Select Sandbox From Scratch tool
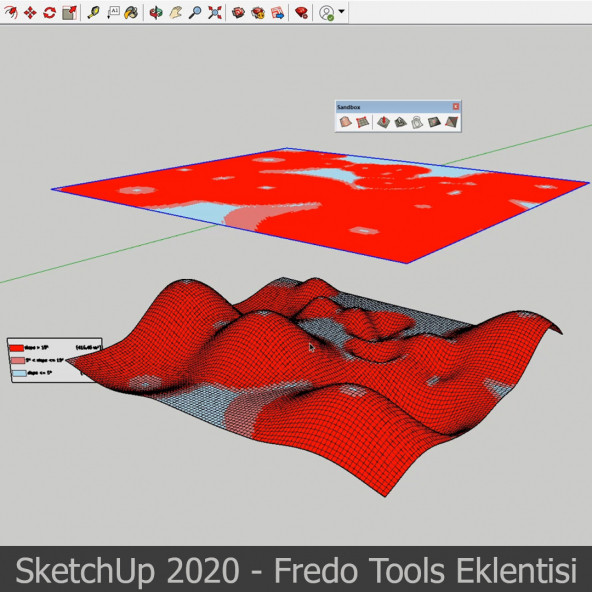 tap(362, 122)
